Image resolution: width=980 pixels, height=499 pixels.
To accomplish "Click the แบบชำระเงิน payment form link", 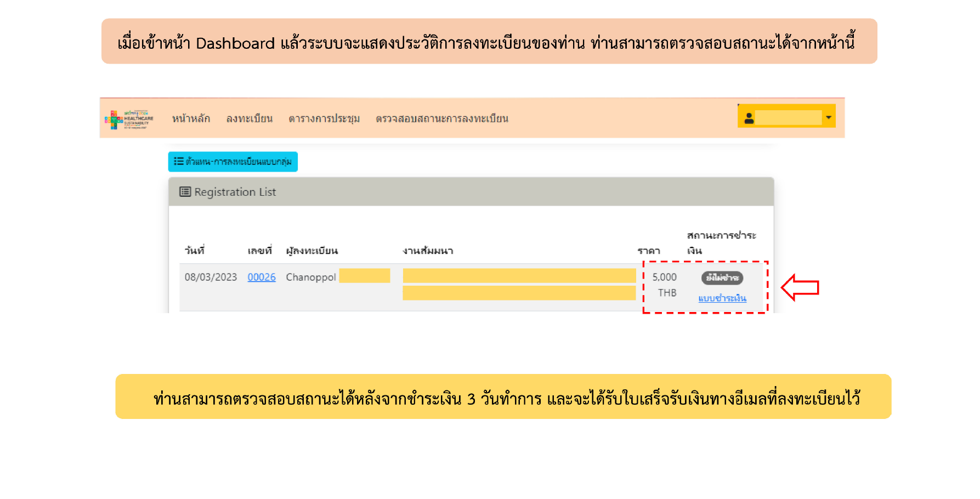I will [x=722, y=298].
